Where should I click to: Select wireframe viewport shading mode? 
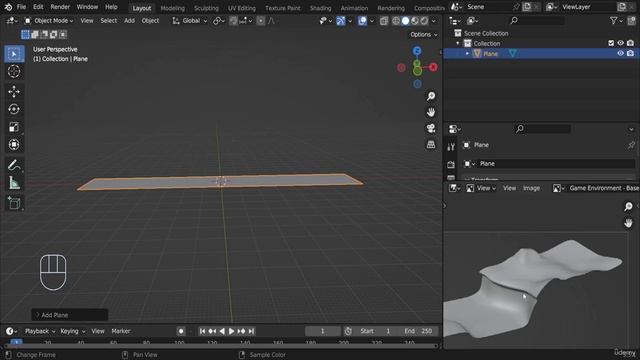(x=396, y=20)
